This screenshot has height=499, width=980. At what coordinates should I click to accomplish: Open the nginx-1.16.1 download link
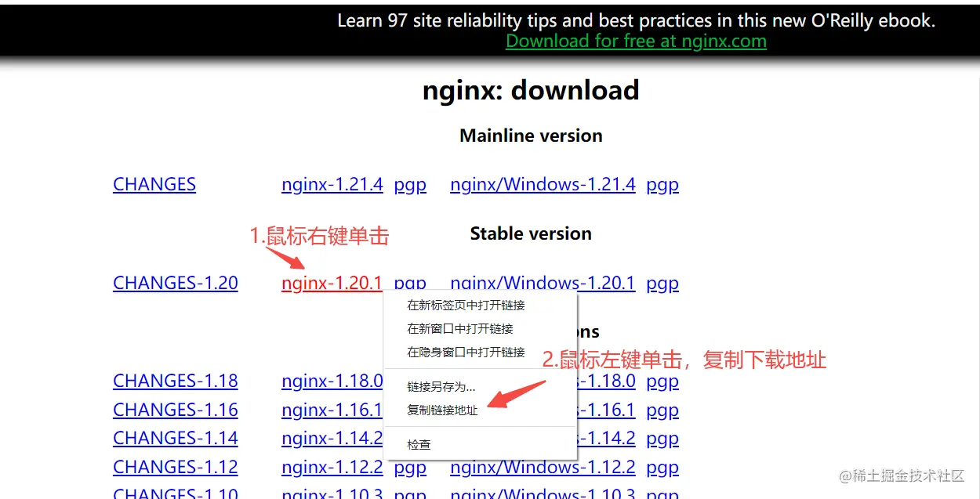tap(332, 410)
